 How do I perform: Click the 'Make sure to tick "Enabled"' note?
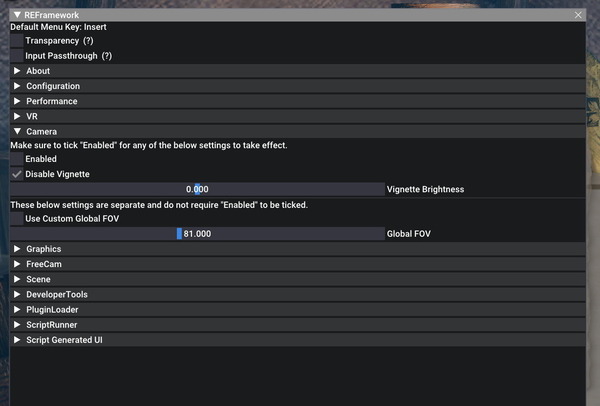149,145
